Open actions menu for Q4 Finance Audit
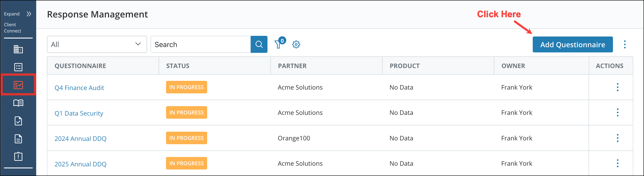The height and width of the screenshot is (176, 644). click(x=617, y=87)
